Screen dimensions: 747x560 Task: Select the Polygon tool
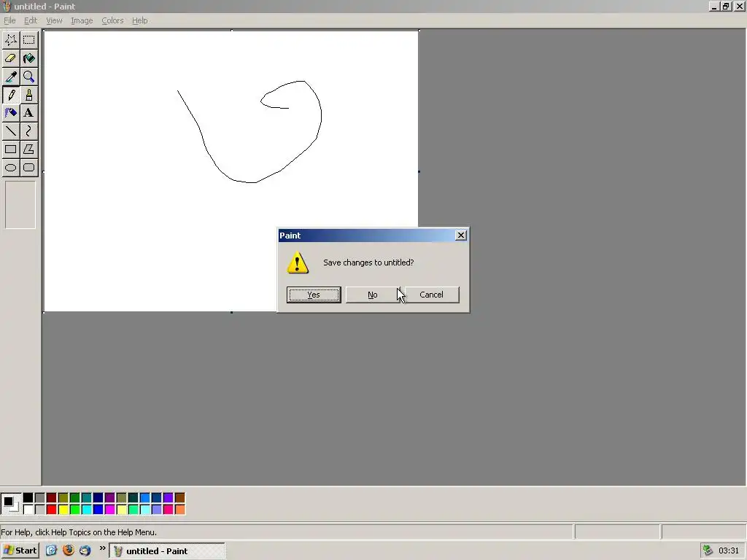coord(29,149)
